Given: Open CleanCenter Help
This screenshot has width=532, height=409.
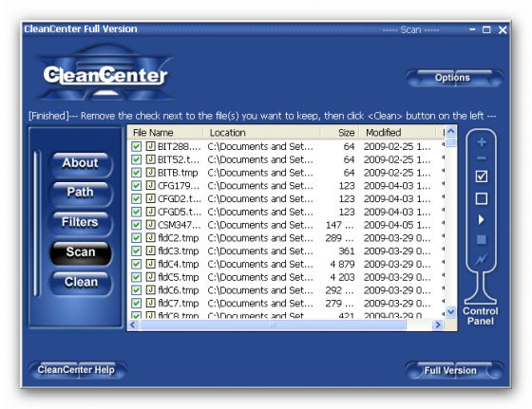Looking at the screenshot, I should [x=77, y=370].
